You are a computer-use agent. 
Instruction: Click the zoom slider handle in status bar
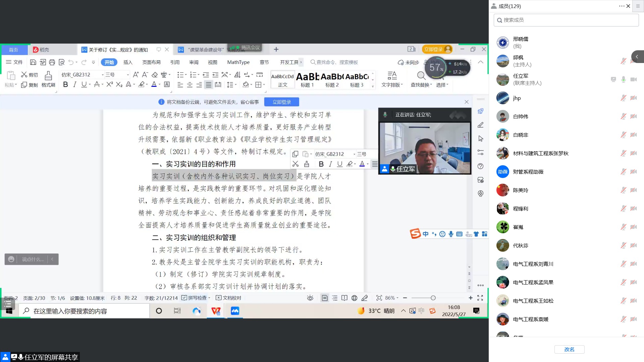433,298
